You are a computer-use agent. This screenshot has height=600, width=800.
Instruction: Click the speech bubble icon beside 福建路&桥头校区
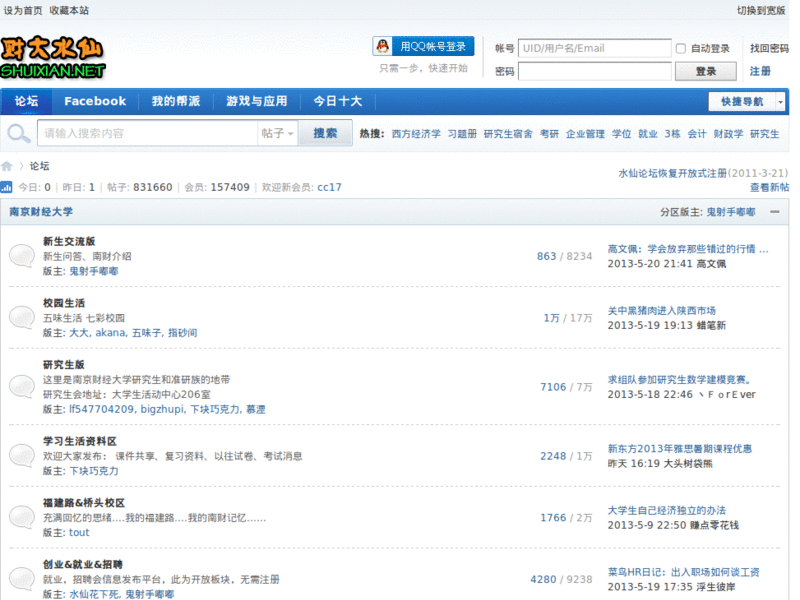coord(22,517)
